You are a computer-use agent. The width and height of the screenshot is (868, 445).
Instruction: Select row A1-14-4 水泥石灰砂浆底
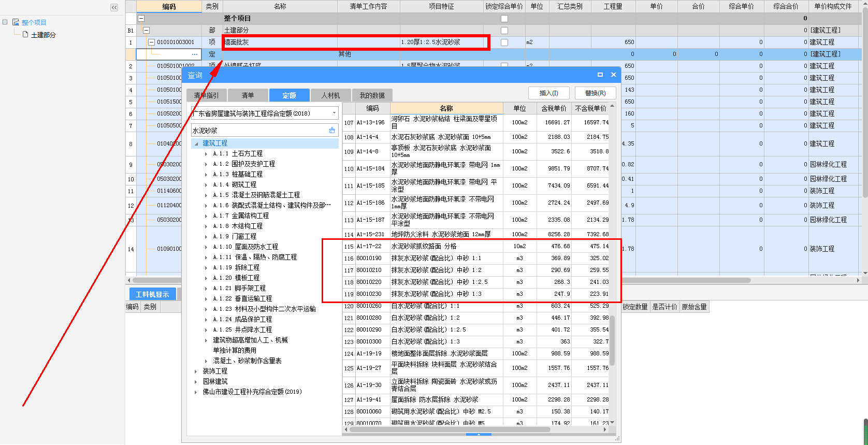coord(476,137)
